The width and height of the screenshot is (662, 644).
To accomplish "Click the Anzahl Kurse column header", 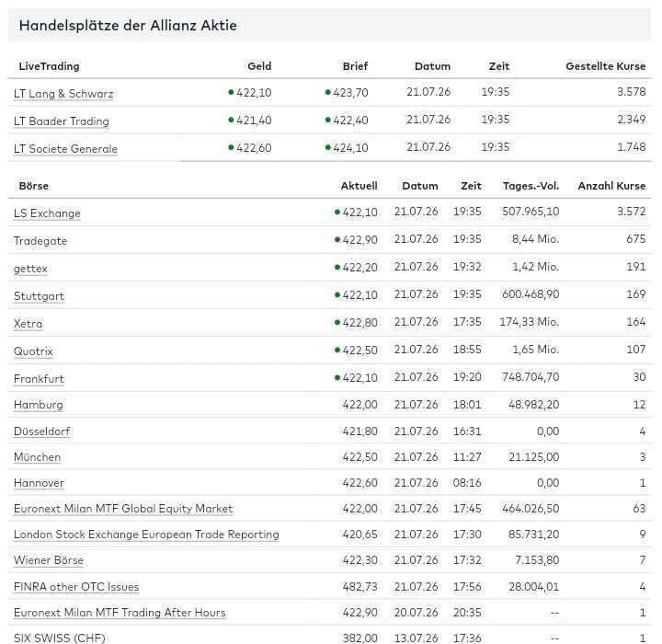I will [611, 186].
